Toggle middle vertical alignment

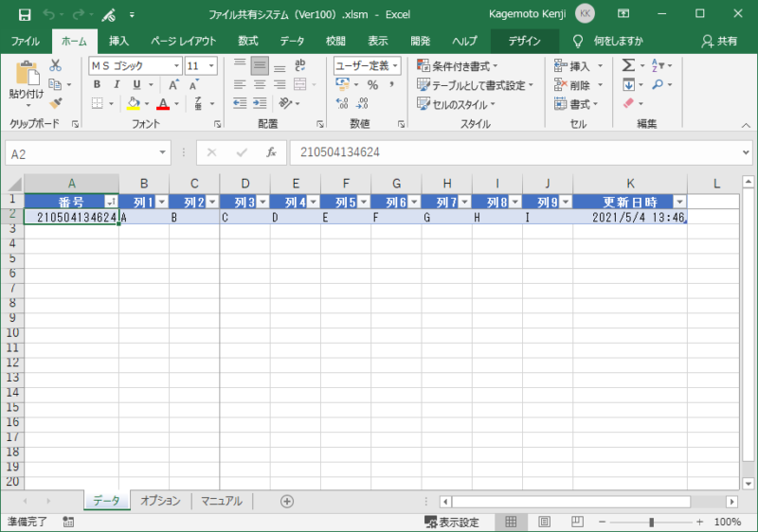[x=260, y=65]
